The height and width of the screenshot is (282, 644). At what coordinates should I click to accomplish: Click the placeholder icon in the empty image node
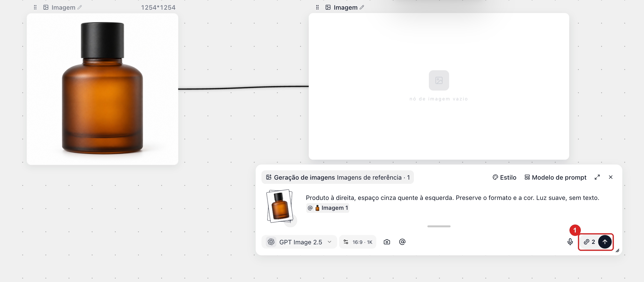pos(439,80)
